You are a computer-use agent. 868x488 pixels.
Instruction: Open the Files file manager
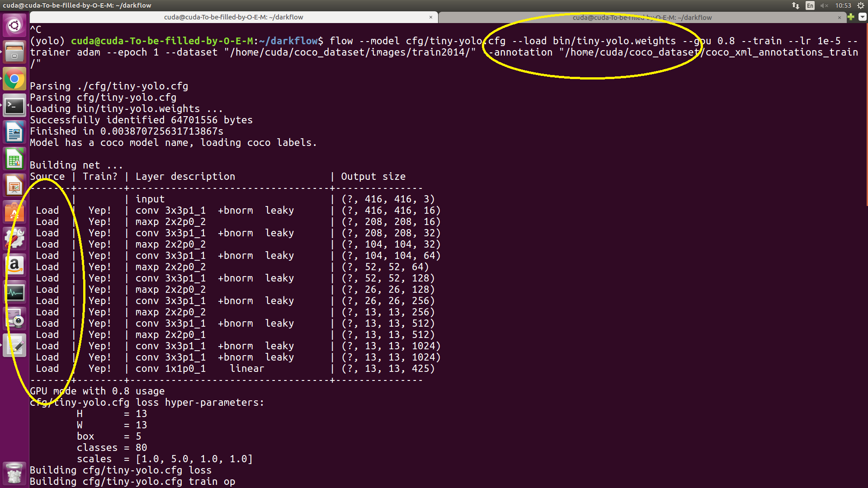[14, 52]
